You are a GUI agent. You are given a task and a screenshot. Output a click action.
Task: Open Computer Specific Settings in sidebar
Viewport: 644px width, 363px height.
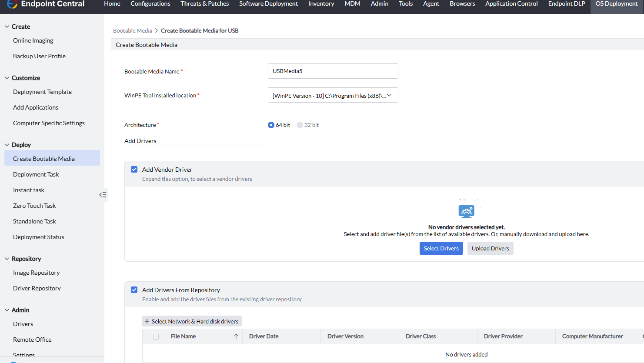point(49,123)
